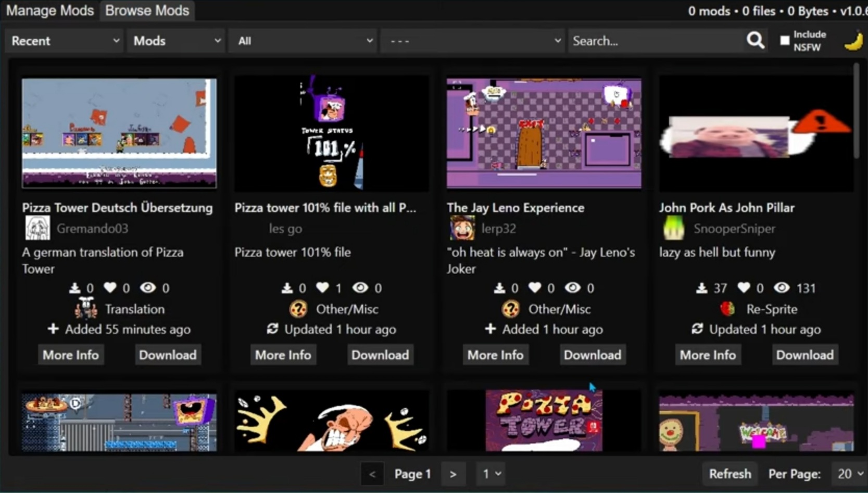The width and height of the screenshot is (868, 493).
Task: Open the Per Page count dropdown
Action: click(850, 474)
